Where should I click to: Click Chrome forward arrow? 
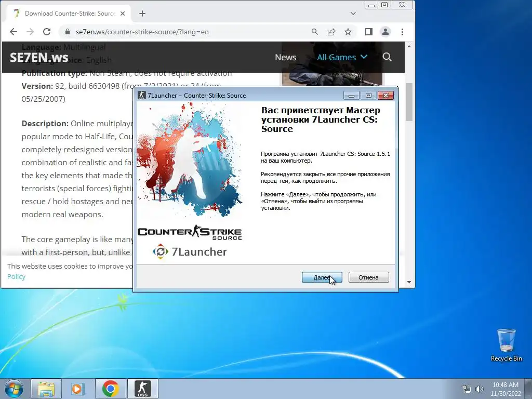(x=30, y=32)
